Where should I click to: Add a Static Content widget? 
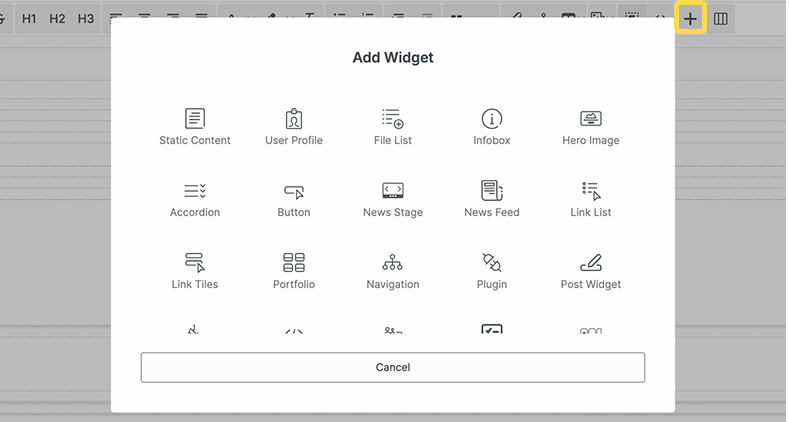click(x=195, y=127)
